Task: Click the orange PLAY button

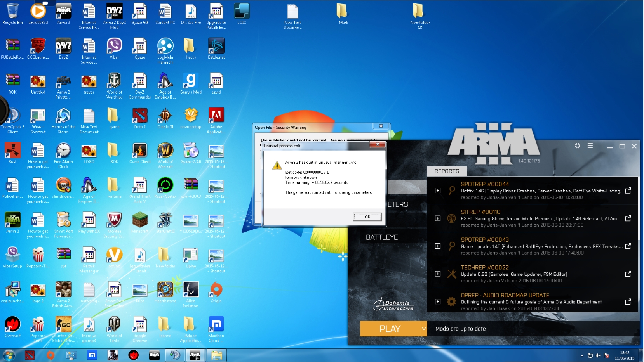Action: click(x=390, y=329)
